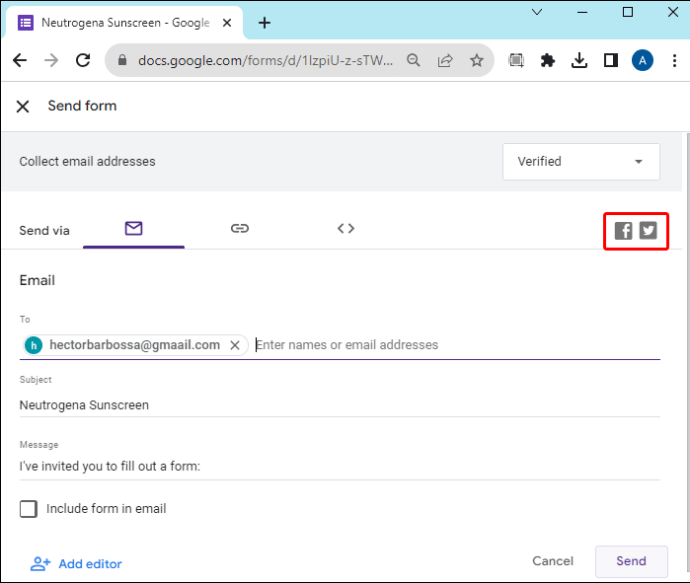Select the email send-via tab icon

pos(133,228)
